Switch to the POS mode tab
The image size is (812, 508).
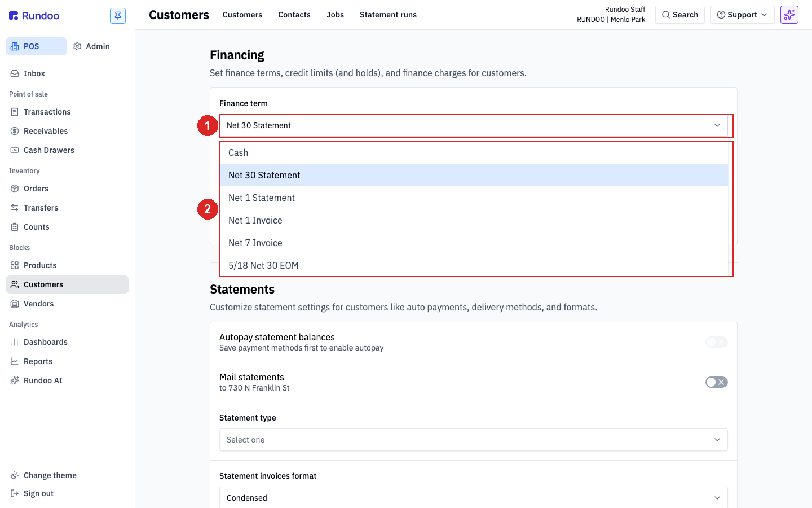36,46
